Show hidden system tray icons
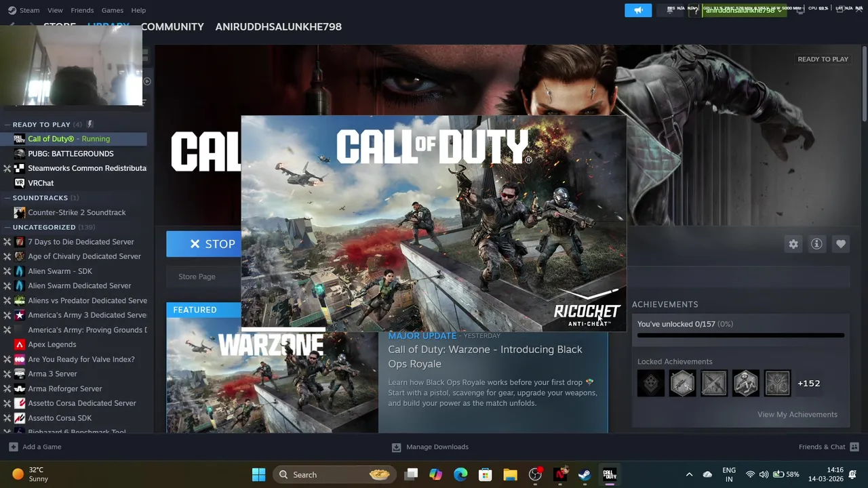Image resolution: width=868 pixels, height=488 pixels. tap(689, 474)
